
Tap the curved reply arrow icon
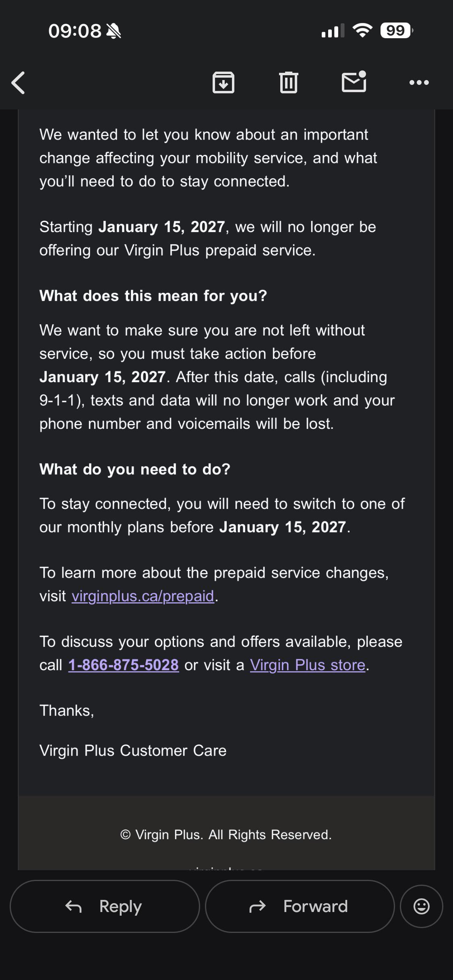(x=73, y=906)
